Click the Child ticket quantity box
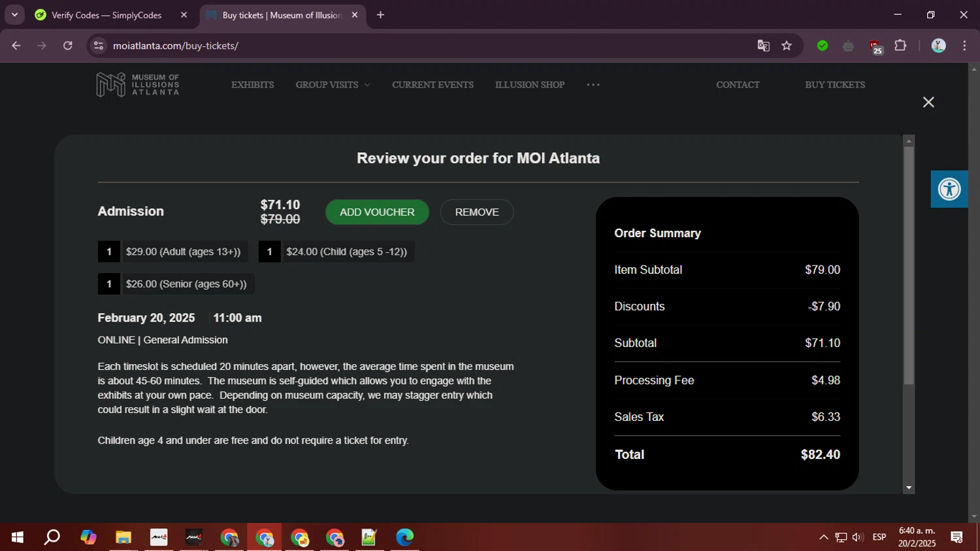The width and height of the screenshot is (980, 551). 269,252
